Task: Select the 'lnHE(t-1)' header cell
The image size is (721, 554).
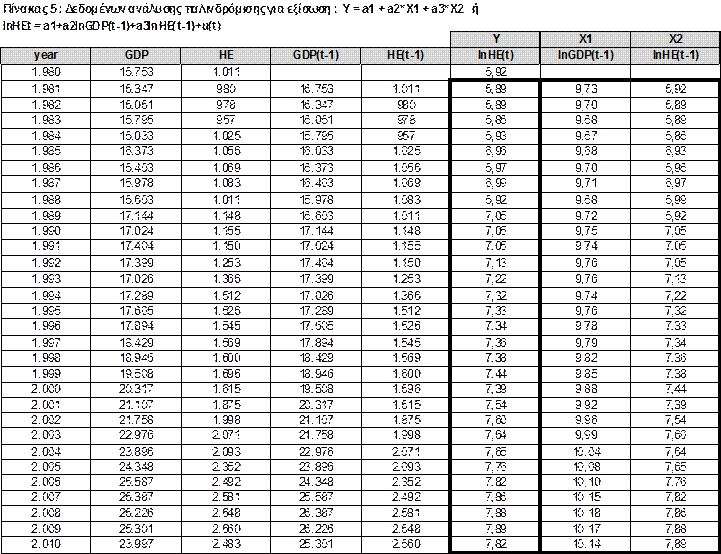Action: click(x=675, y=55)
